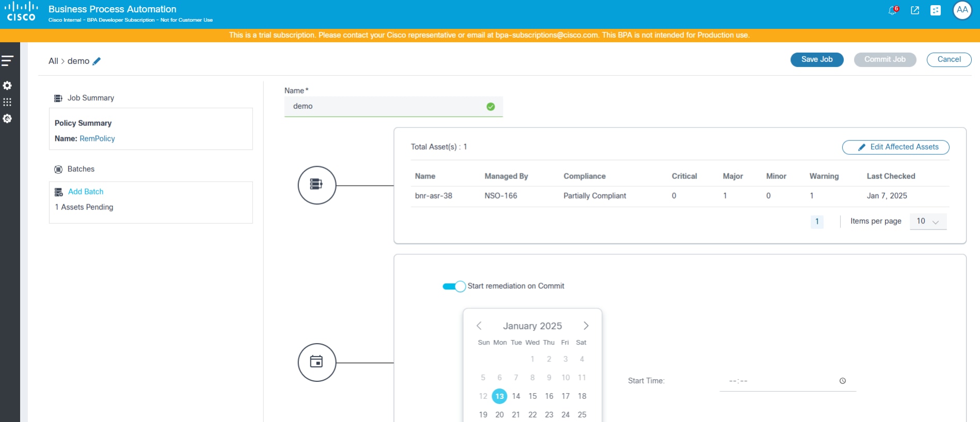Viewport: 980px width, 422px height.
Task: Click the Name input field
Action: [x=393, y=106]
